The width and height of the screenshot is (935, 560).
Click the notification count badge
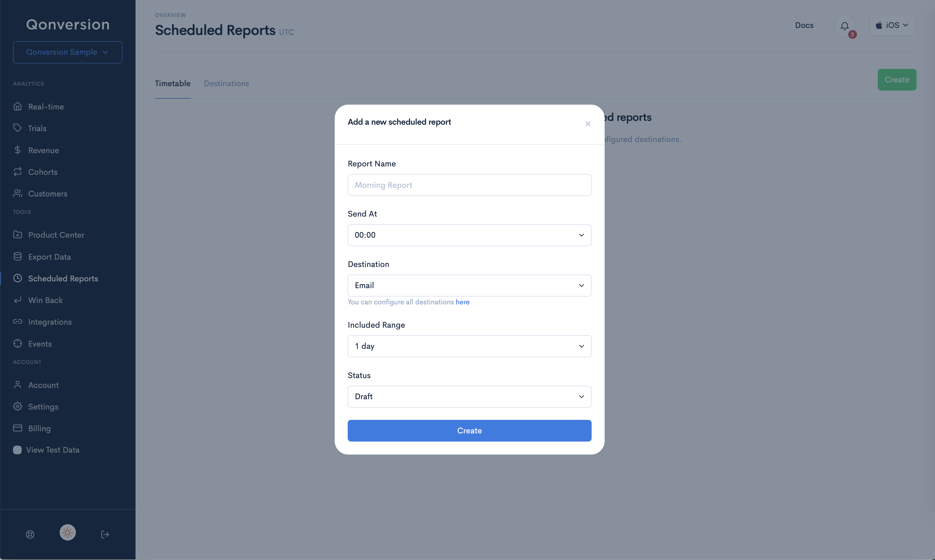[852, 34]
